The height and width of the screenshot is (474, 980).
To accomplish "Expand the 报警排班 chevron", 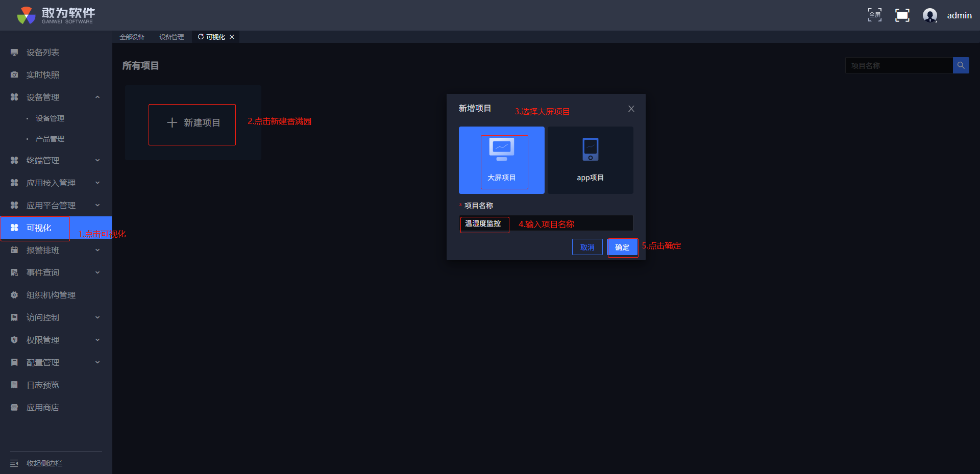I will click(x=97, y=251).
